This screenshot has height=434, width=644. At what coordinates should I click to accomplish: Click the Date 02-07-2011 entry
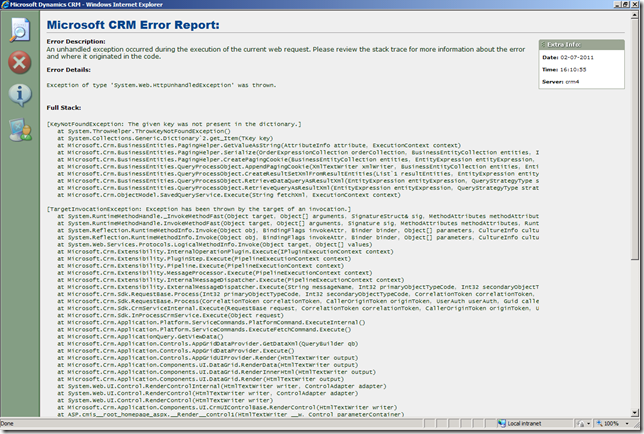568,57
